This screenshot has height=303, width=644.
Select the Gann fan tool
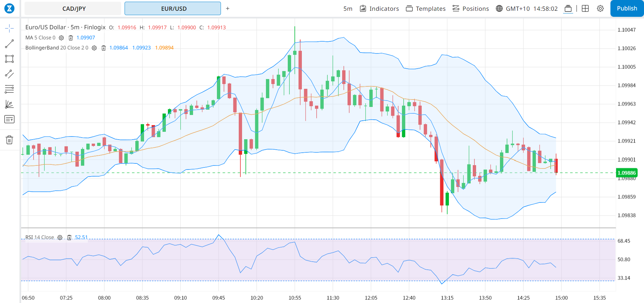coord(9,105)
